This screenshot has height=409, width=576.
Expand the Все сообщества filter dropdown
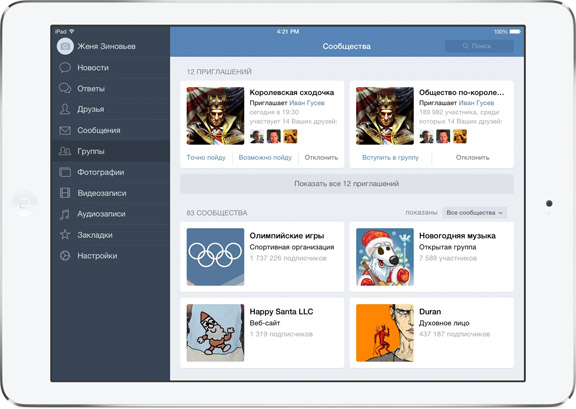[x=475, y=213]
